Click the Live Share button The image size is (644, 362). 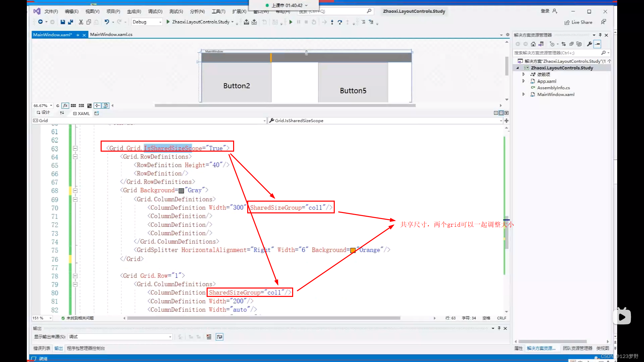click(x=579, y=22)
